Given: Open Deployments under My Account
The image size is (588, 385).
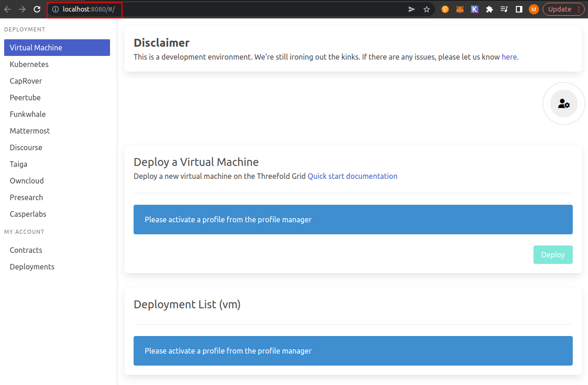Looking at the screenshot, I should pyautogui.click(x=31, y=267).
